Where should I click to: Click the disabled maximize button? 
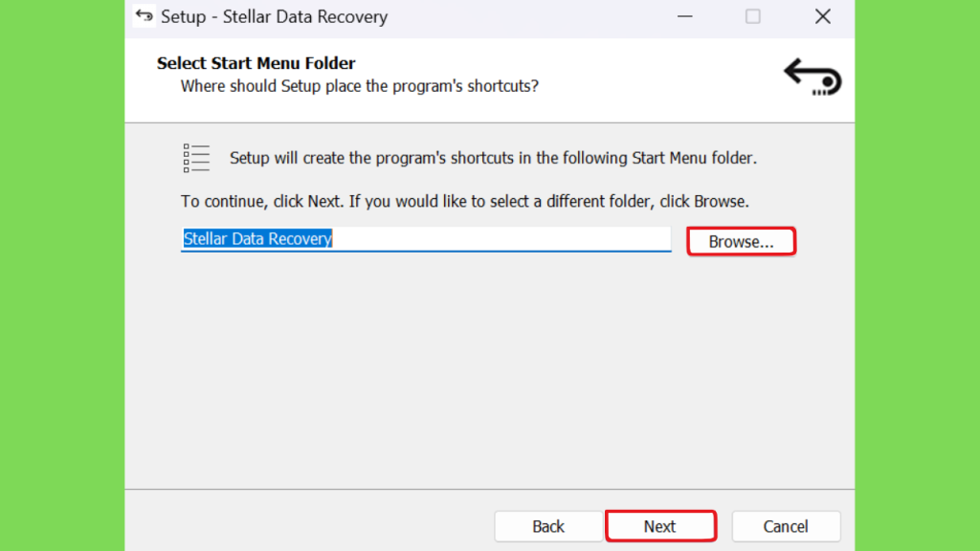(x=752, y=16)
